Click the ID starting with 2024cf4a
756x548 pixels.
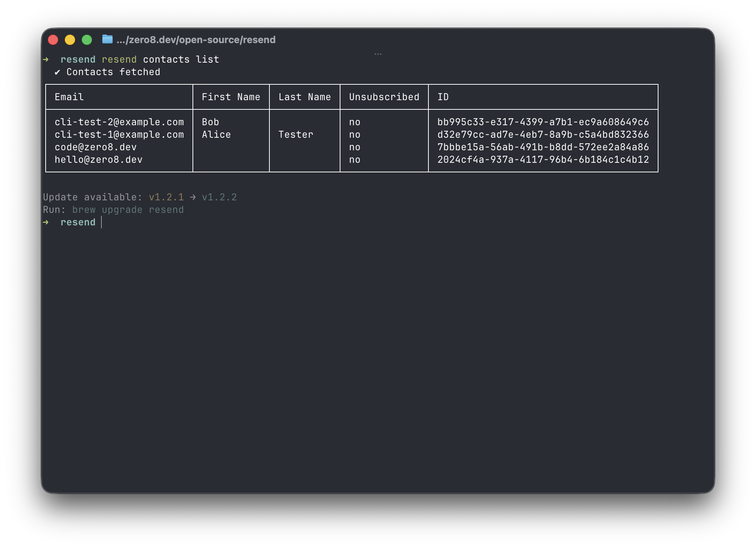[x=543, y=159]
